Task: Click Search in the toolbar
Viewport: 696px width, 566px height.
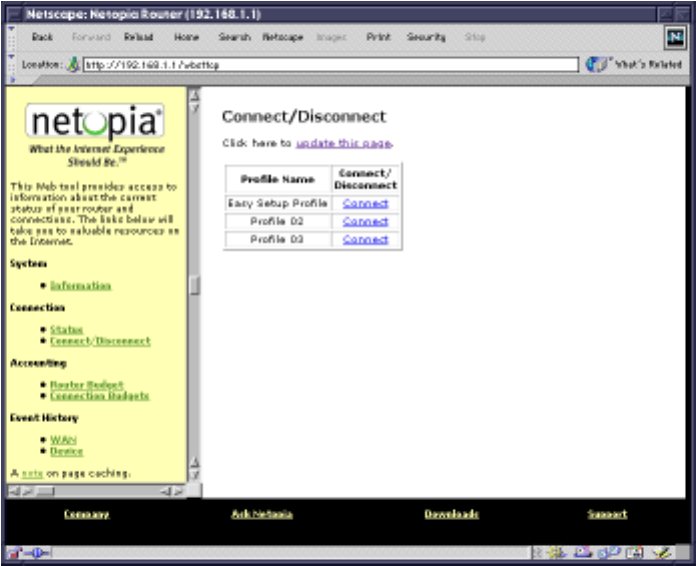Action: pyautogui.click(x=234, y=37)
